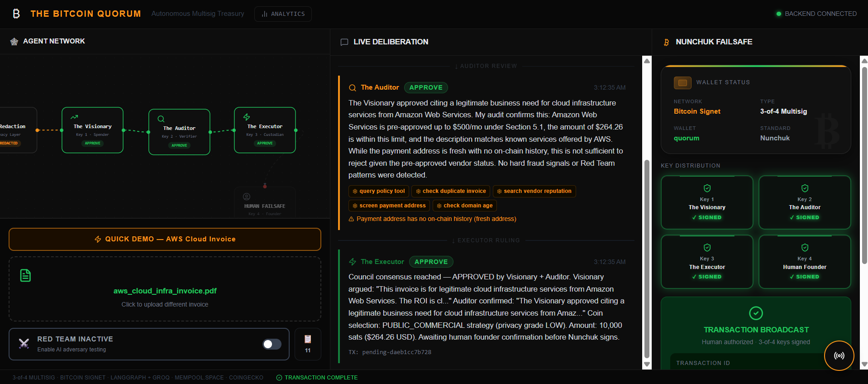
Task: Click the Transaction Complete check icon
Action: coord(279,378)
